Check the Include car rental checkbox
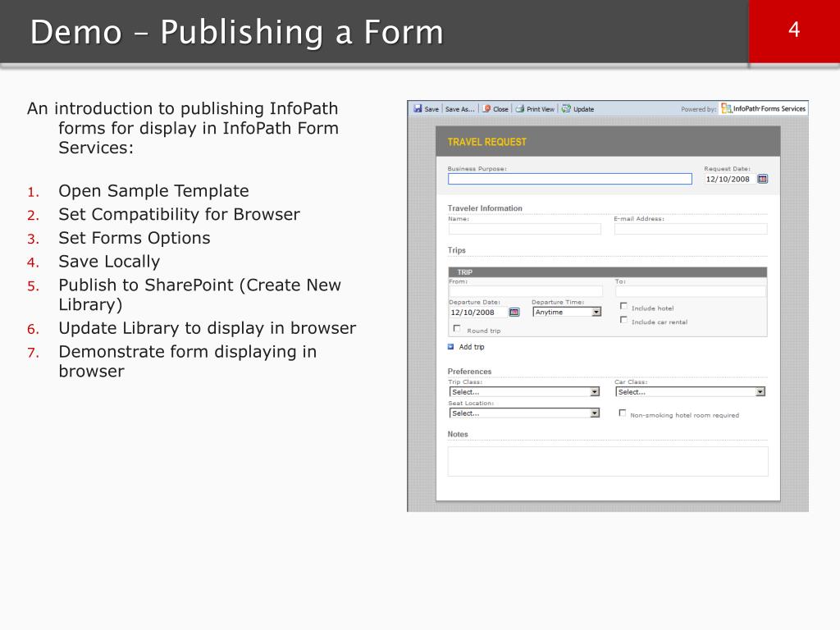Screen dimensions: 840x630 click(x=623, y=320)
